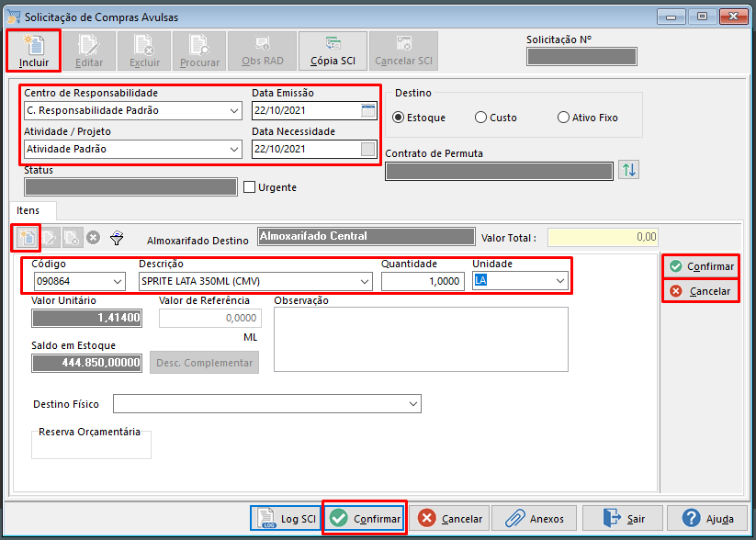Click the Data Necessidade picker button

367,149
